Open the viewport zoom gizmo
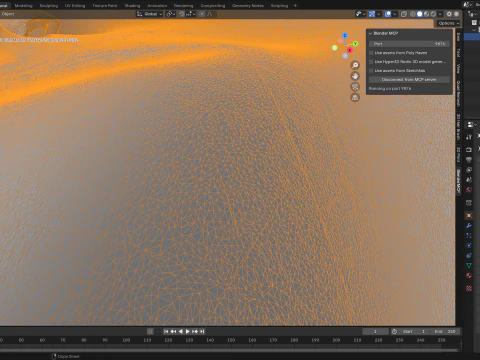The height and width of the screenshot is (360, 480). [355, 65]
